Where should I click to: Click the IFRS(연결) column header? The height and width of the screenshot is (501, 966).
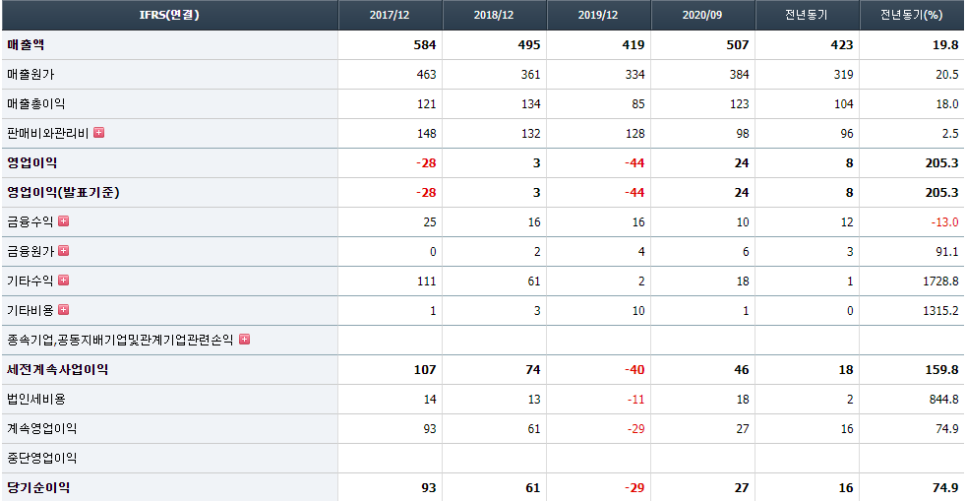click(x=169, y=15)
